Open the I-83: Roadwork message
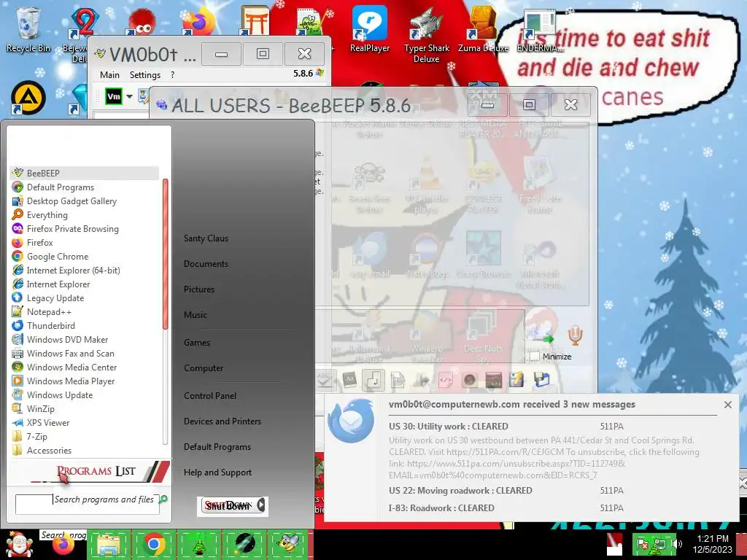The width and height of the screenshot is (747, 560). click(441, 507)
